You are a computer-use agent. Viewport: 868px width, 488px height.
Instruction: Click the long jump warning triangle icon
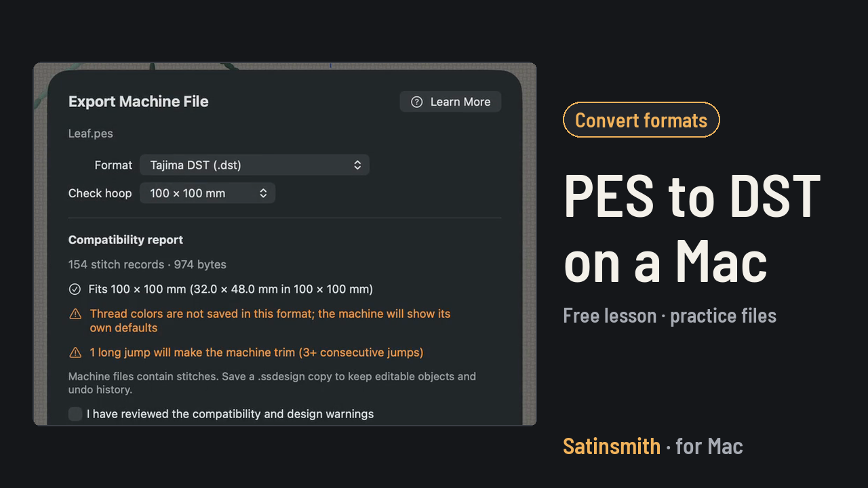75,352
